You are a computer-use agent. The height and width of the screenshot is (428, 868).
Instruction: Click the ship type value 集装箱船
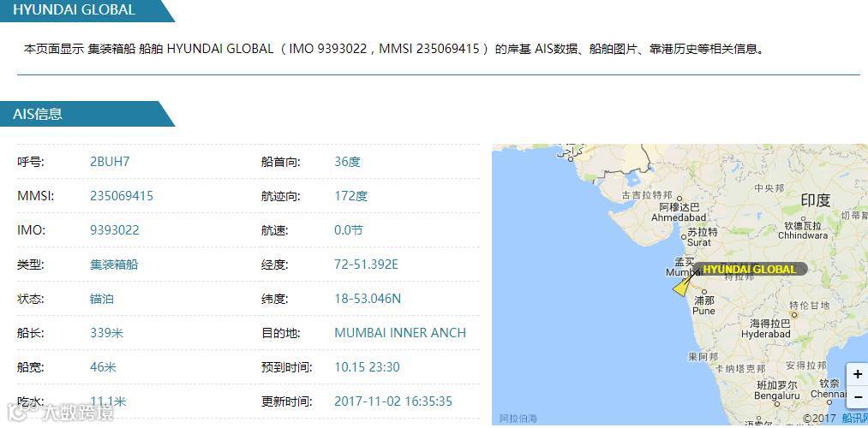click(x=114, y=265)
